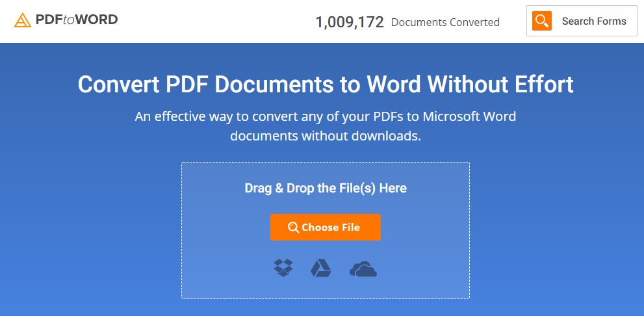Go to PDFtoWORD home via logo text
The width and height of the screenshot is (644, 316).
[77, 20]
